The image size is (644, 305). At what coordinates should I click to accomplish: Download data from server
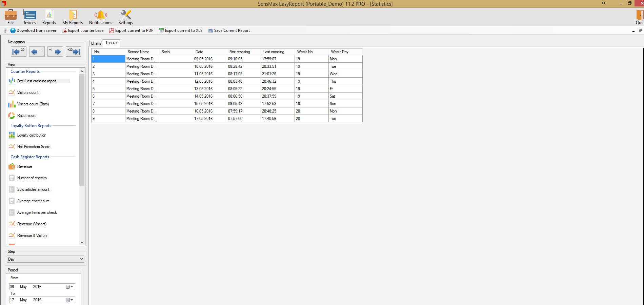coord(34,30)
